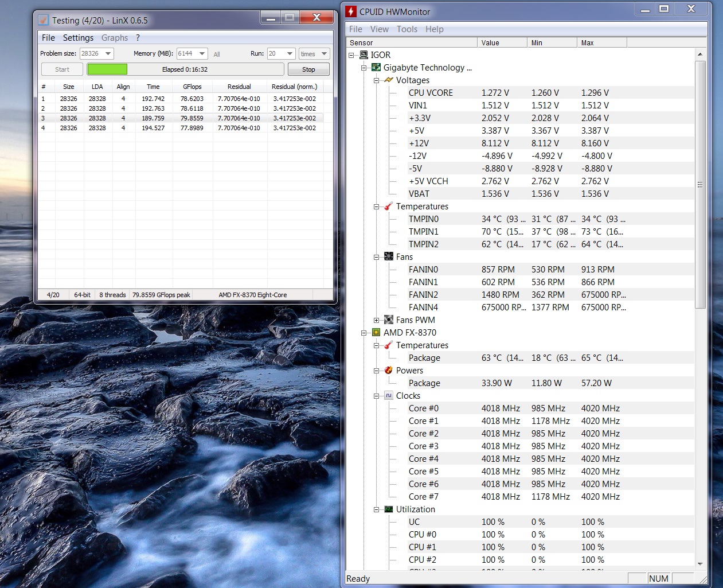
Task: Collapse the AMD FX-8370 node
Action: tap(364, 333)
